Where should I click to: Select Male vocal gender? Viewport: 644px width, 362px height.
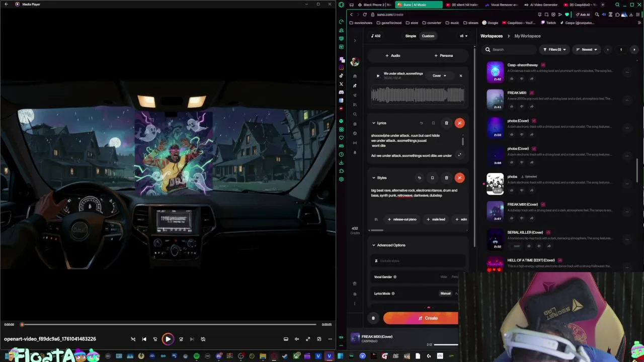444,277
